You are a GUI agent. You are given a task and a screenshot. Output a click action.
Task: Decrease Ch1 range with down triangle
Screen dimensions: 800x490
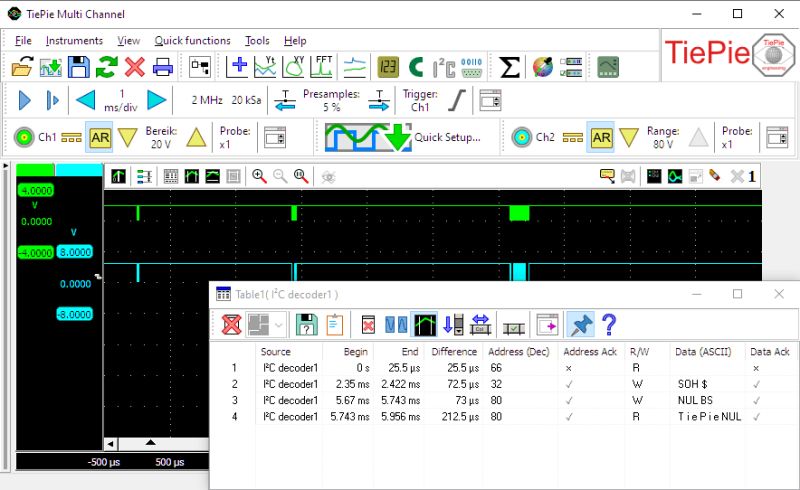coord(128,137)
